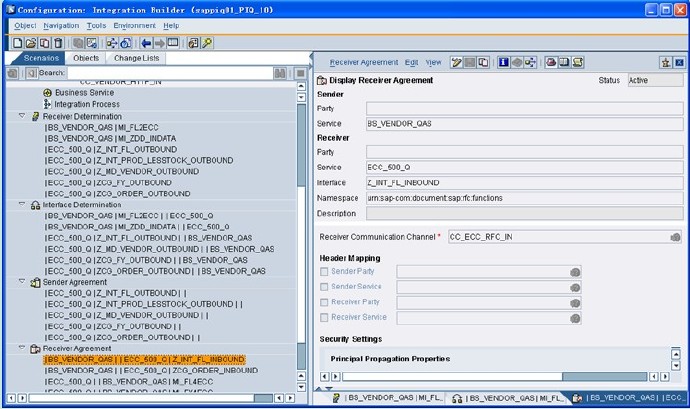The height and width of the screenshot is (409, 690).
Task: Switch to bottom tab BS_VENDOR_QAS | MI_FL with key icon
Action: point(387,398)
